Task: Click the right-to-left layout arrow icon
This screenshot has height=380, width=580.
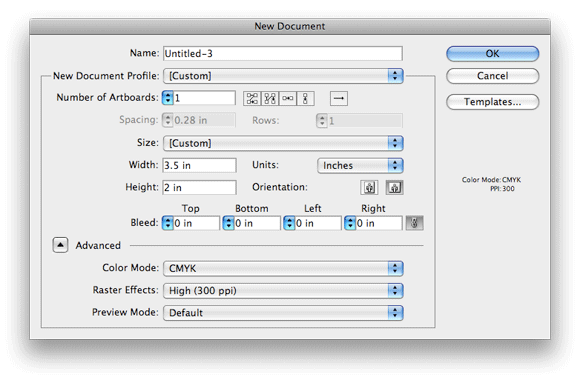Action: coord(338,98)
